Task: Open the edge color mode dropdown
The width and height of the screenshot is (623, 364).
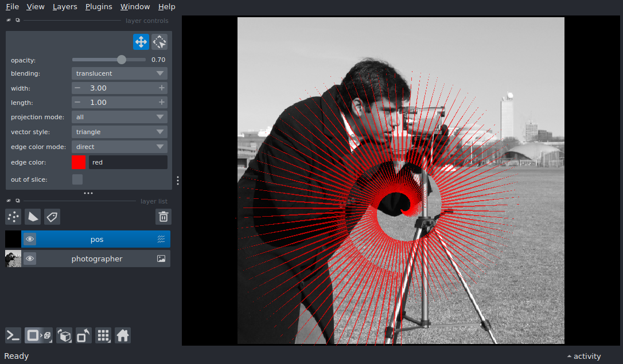Action: point(119,147)
